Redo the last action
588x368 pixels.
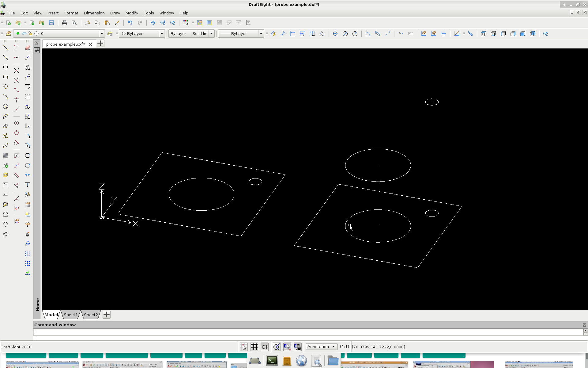click(x=140, y=23)
